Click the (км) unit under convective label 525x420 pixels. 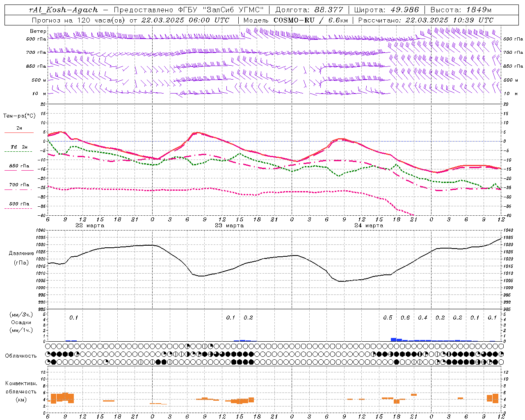tap(21, 399)
